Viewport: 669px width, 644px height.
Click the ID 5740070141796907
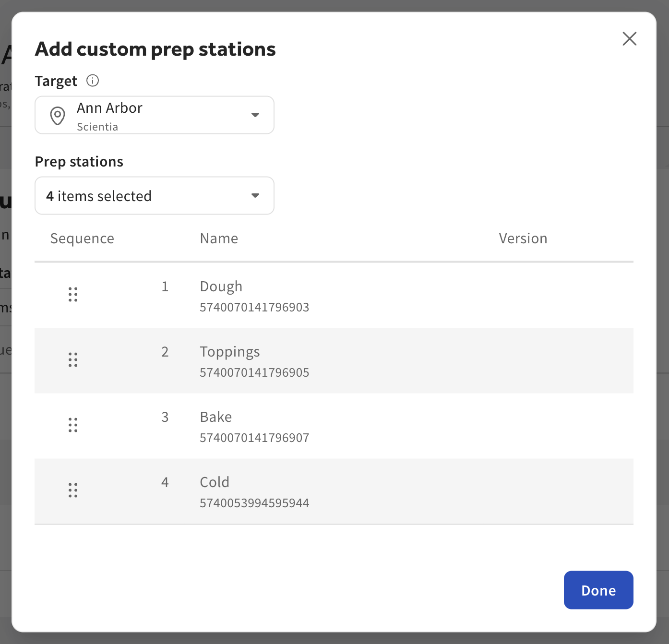click(x=254, y=438)
